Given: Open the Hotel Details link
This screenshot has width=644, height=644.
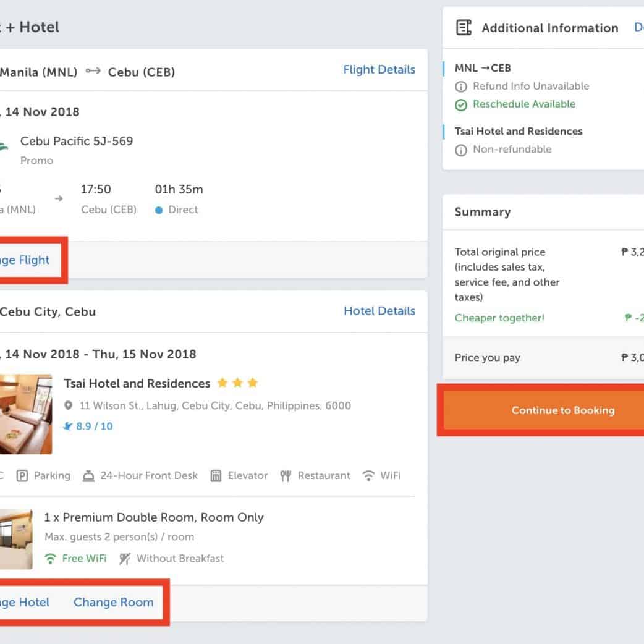Looking at the screenshot, I should (379, 311).
